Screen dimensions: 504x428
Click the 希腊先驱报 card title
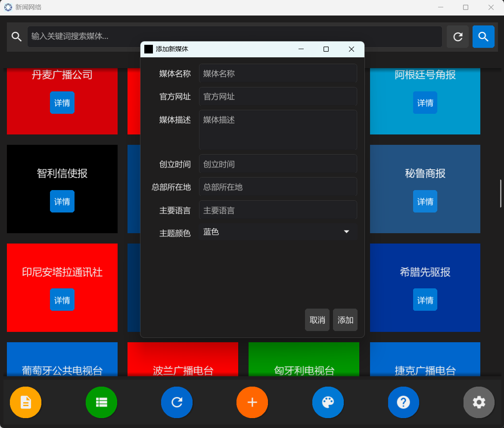[x=425, y=272]
